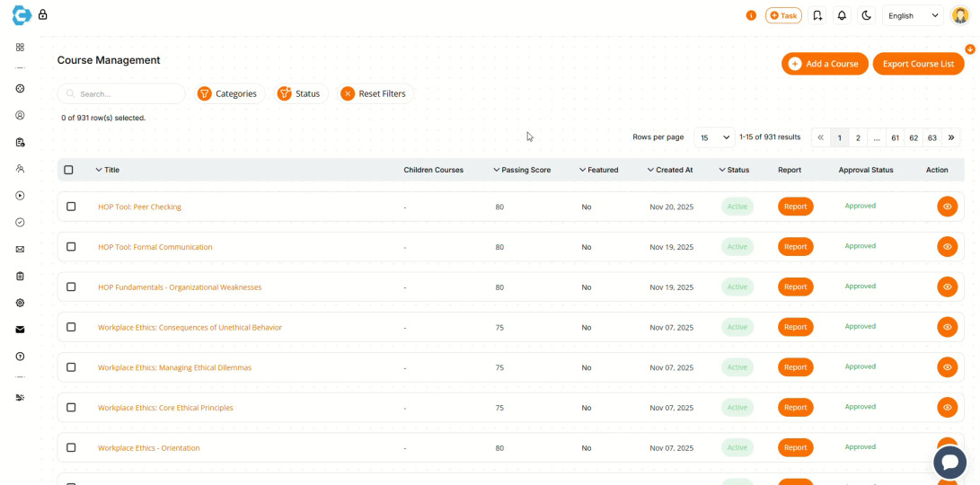Open the HOP Fundamentals - Organizational Weaknesses link
The width and height of the screenshot is (980, 485).
(180, 287)
